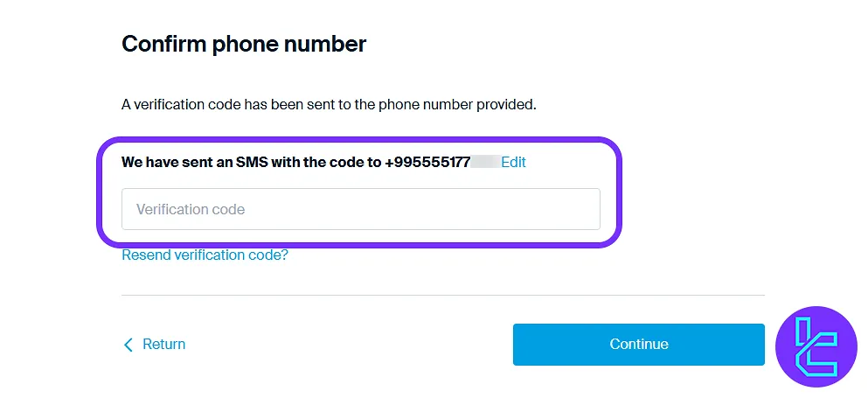The image size is (868, 398).
Task: Click the question mark ending the Resend link
Action: 284,255
